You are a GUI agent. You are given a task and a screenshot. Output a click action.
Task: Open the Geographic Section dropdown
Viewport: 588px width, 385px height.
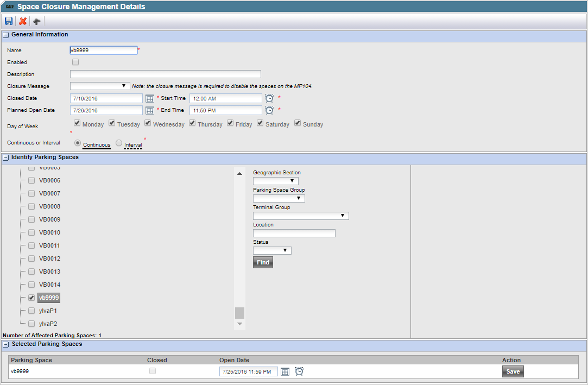tap(276, 181)
